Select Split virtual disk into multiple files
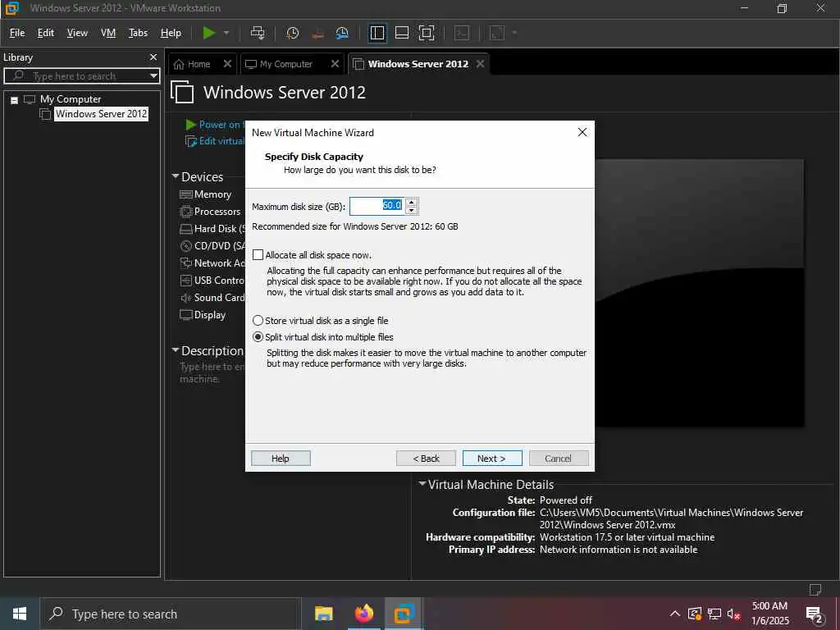The image size is (840, 630). click(x=258, y=337)
